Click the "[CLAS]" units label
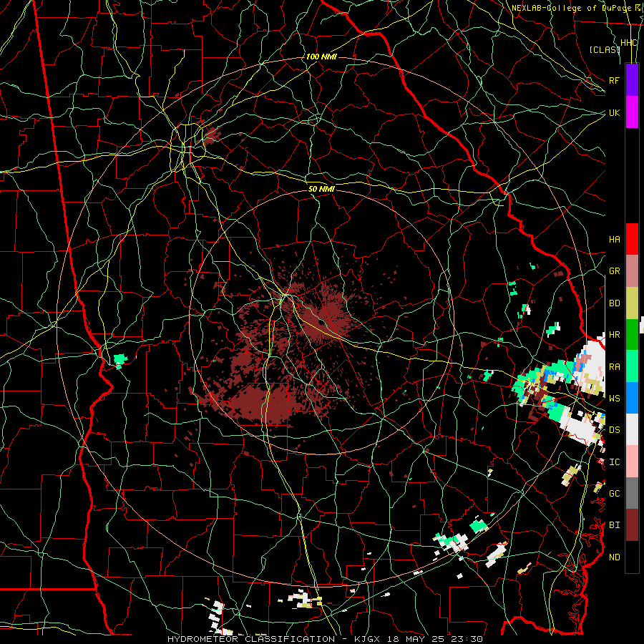The height and width of the screenshot is (644, 644). tap(605, 49)
